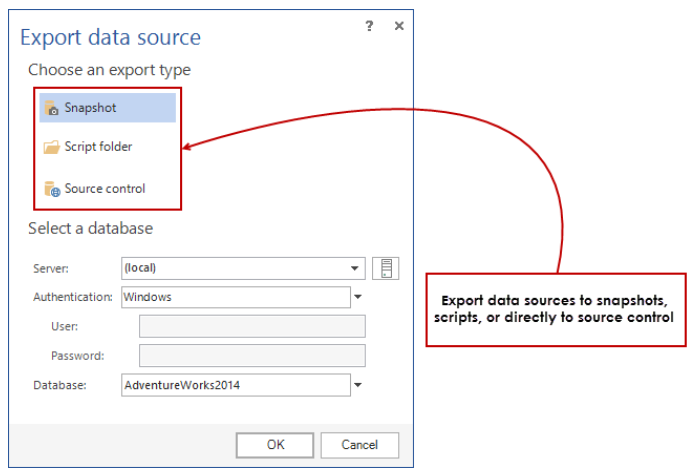Click the (local) Server text field
The width and height of the screenshot is (690, 475).
pos(243,268)
